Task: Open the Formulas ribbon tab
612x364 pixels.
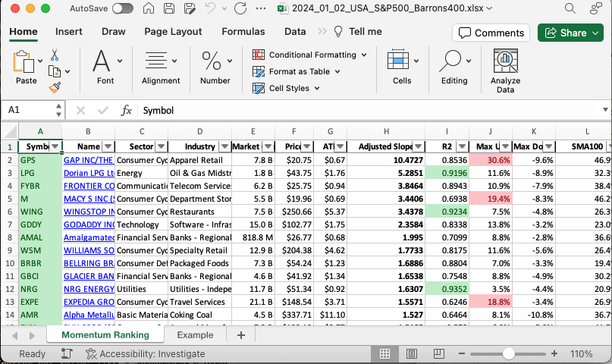Action: [x=243, y=32]
